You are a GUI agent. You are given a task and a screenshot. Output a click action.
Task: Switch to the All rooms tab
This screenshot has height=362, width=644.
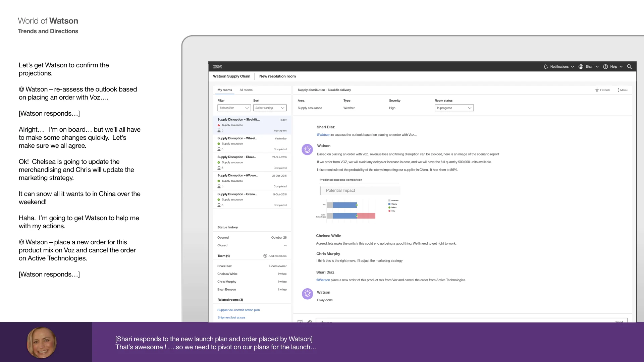click(x=246, y=90)
